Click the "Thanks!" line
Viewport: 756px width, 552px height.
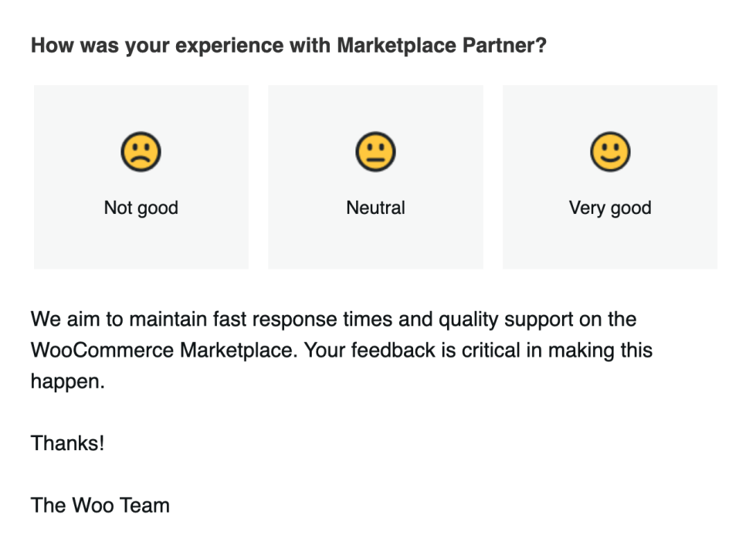67,444
